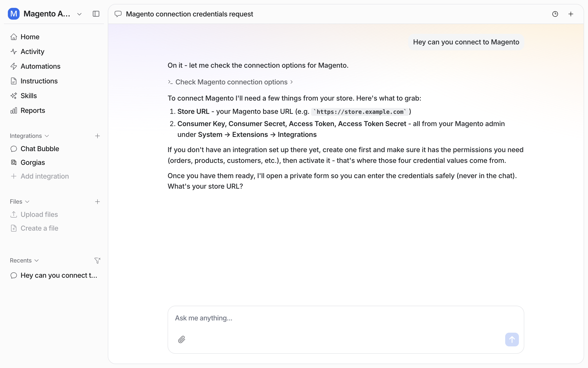Click plus icon next to Files
The height and width of the screenshot is (368, 588).
click(98, 202)
